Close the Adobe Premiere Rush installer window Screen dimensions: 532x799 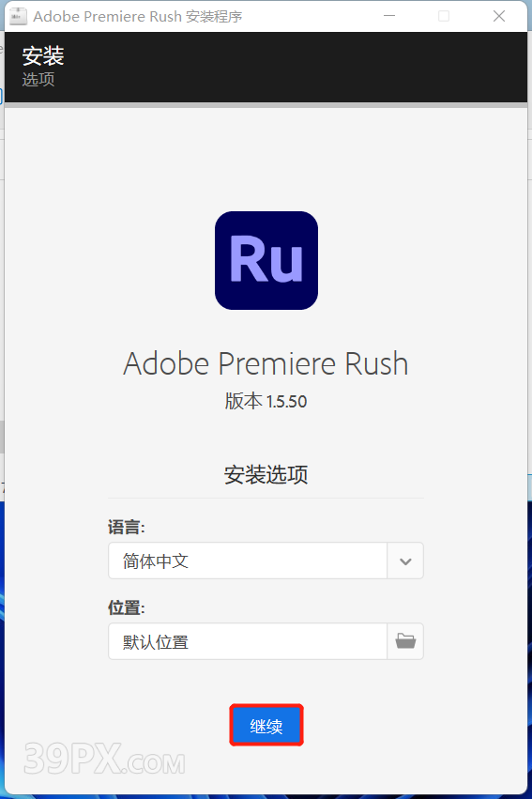pyautogui.click(x=499, y=16)
